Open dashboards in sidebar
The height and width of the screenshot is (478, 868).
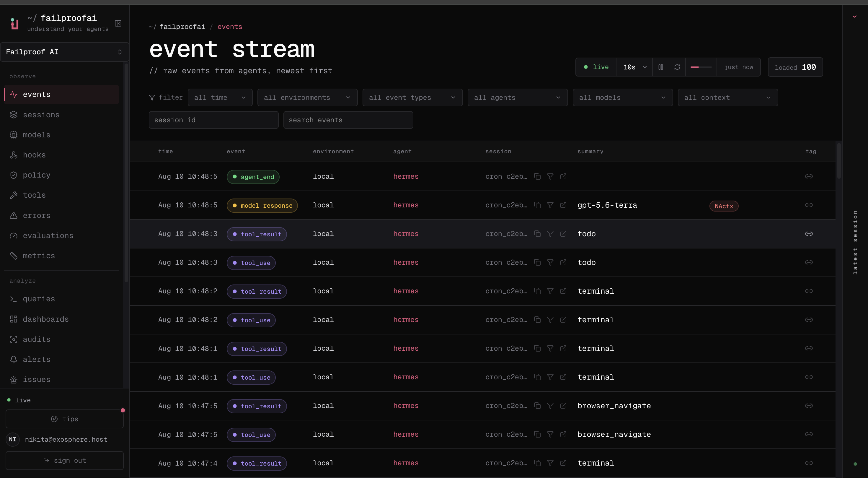point(61,319)
